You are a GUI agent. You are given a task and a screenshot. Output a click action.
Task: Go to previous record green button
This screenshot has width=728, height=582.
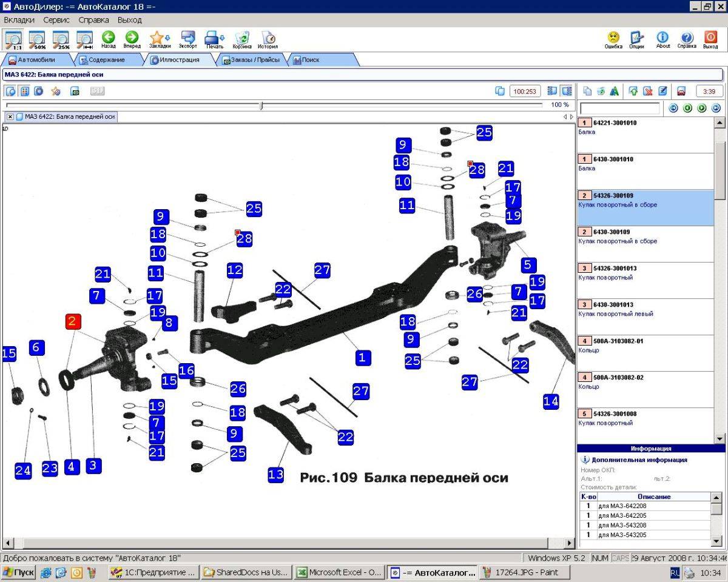[x=687, y=108]
